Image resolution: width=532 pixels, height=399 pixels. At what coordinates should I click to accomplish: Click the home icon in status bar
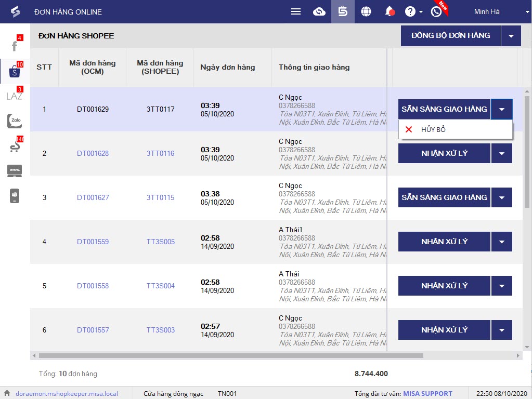[7, 393]
